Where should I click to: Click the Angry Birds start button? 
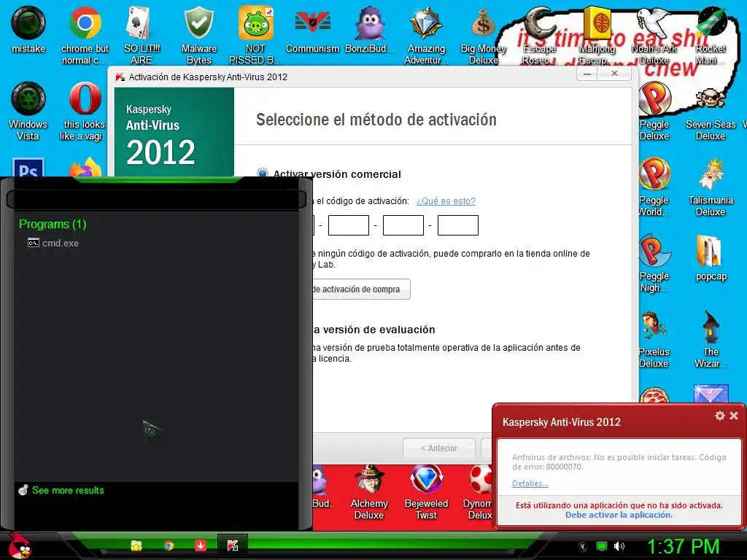(19, 545)
